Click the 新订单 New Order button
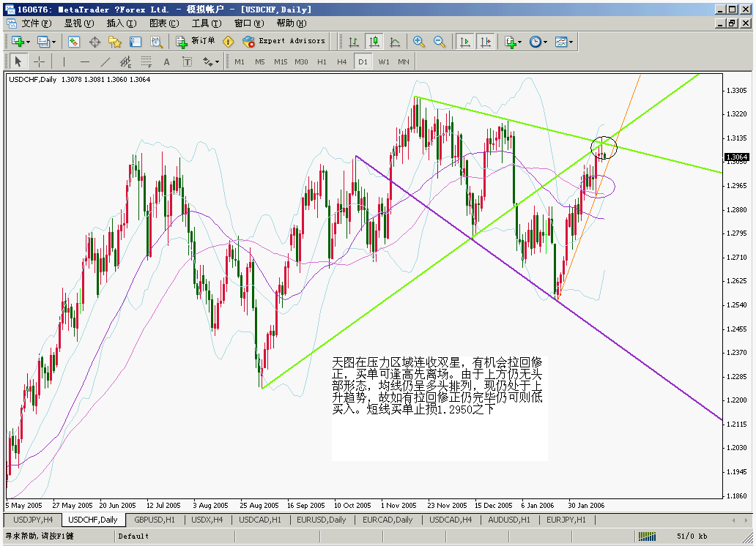The width and height of the screenshot is (756, 546). 196,42
